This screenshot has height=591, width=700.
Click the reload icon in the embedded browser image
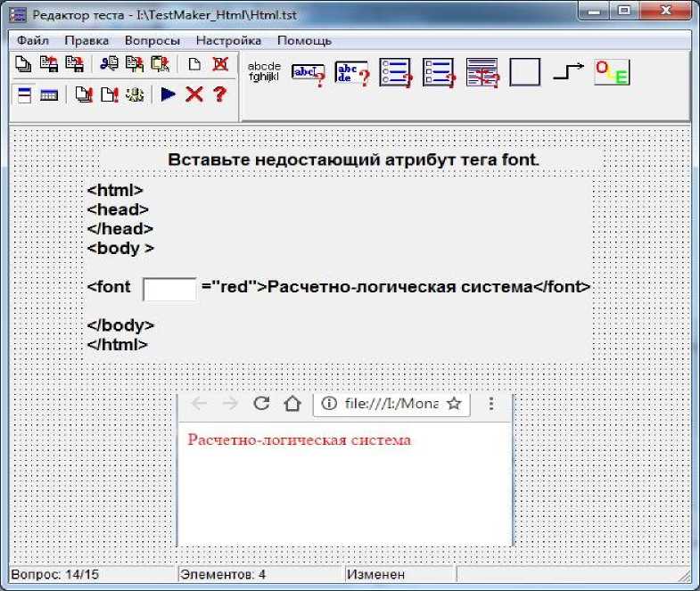[261, 404]
